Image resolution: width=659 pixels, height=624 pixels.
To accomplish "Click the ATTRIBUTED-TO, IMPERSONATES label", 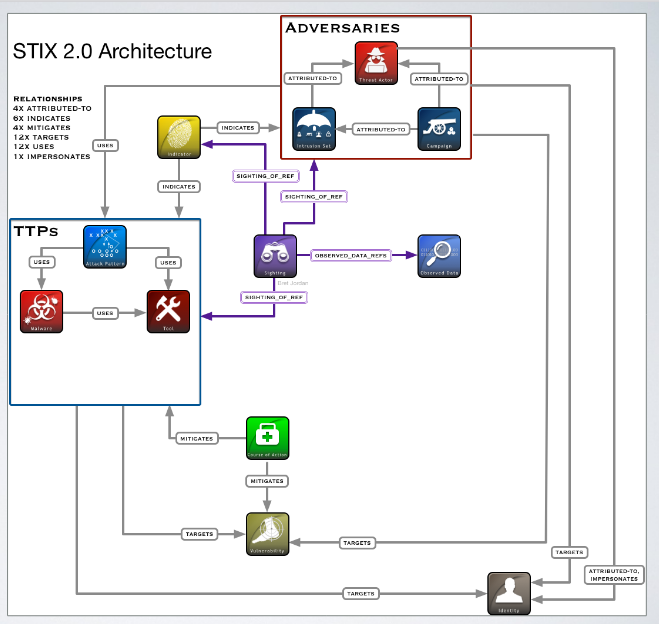I will click(x=614, y=575).
